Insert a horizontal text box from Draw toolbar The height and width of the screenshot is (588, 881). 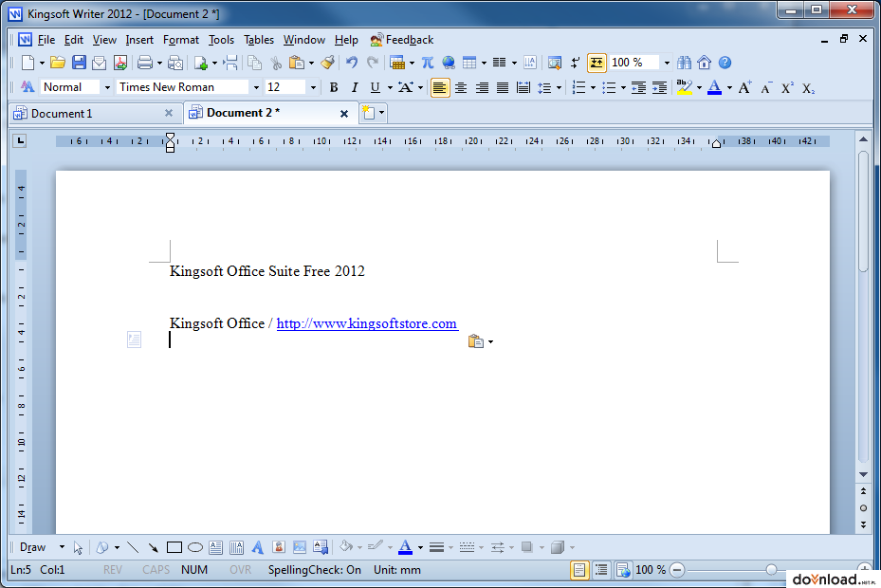[x=216, y=547]
